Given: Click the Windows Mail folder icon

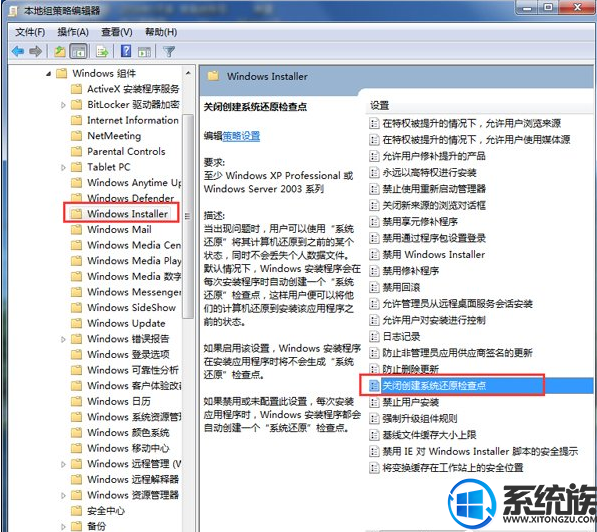Looking at the screenshot, I should tap(77, 229).
